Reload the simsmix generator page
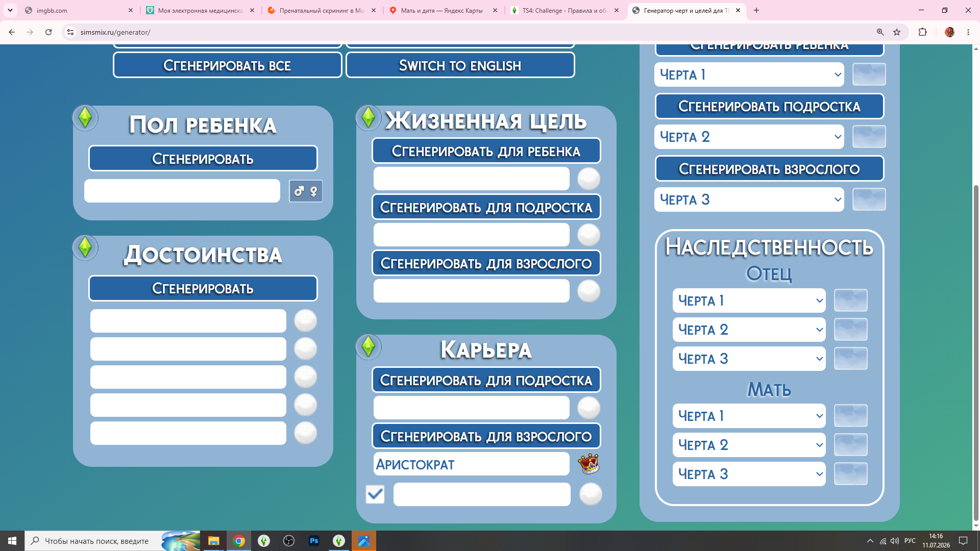 click(48, 32)
